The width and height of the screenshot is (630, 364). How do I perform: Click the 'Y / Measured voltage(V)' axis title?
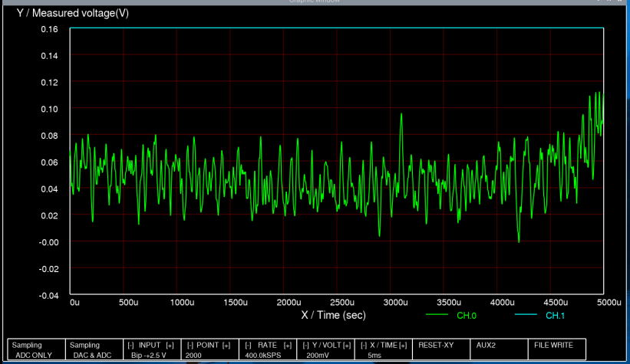[73, 13]
